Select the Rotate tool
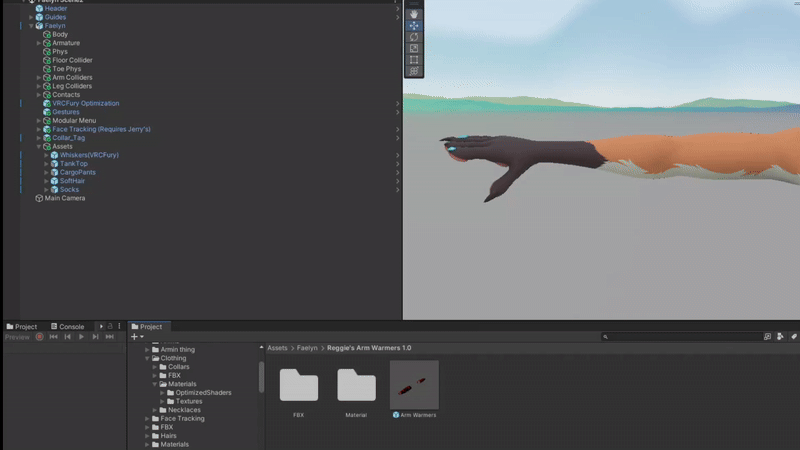This screenshot has height=450, width=800. click(x=414, y=37)
